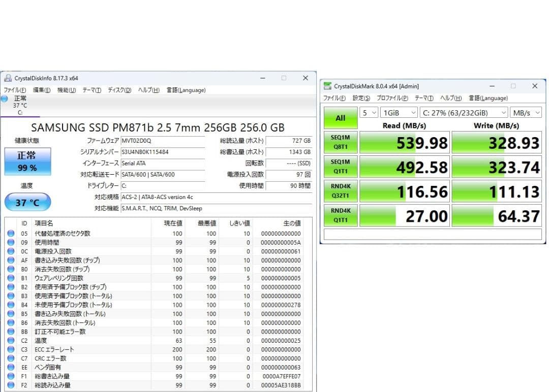This screenshot has height=392, width=549.
Task: Click the 37°C temperature button
Action: (x=27, y=202)
